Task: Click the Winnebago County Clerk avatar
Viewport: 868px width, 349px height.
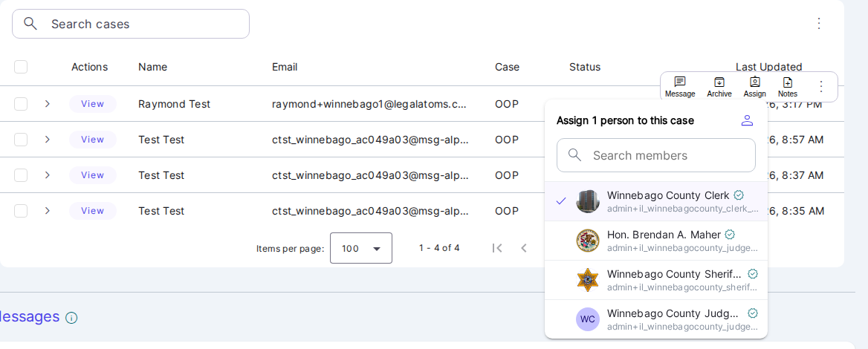Action: [588, 201]
